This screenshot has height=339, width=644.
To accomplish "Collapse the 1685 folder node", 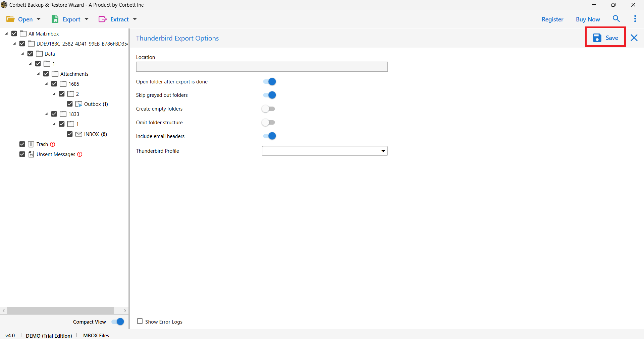I will point(46,84).
